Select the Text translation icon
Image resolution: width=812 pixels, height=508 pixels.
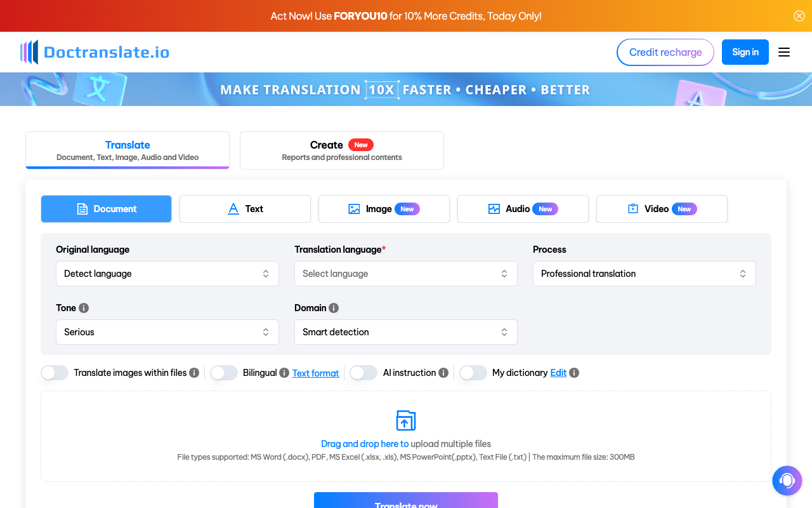[x=233, y=208]
